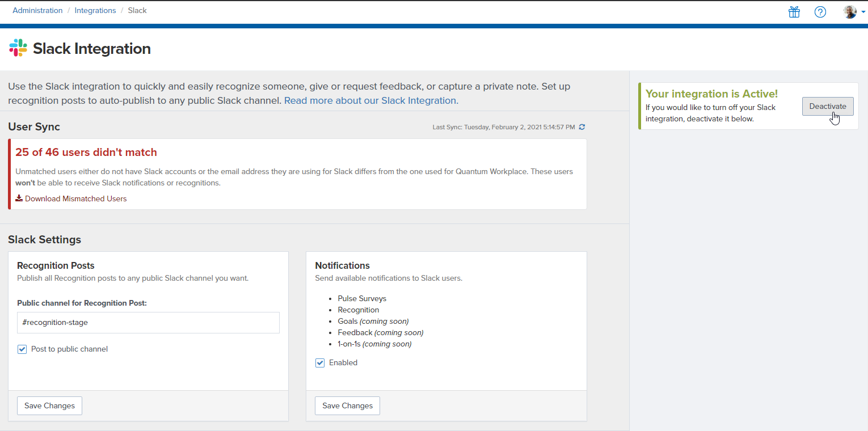Toggle the Notifications Enabled checkbox

tap(320, 363)
